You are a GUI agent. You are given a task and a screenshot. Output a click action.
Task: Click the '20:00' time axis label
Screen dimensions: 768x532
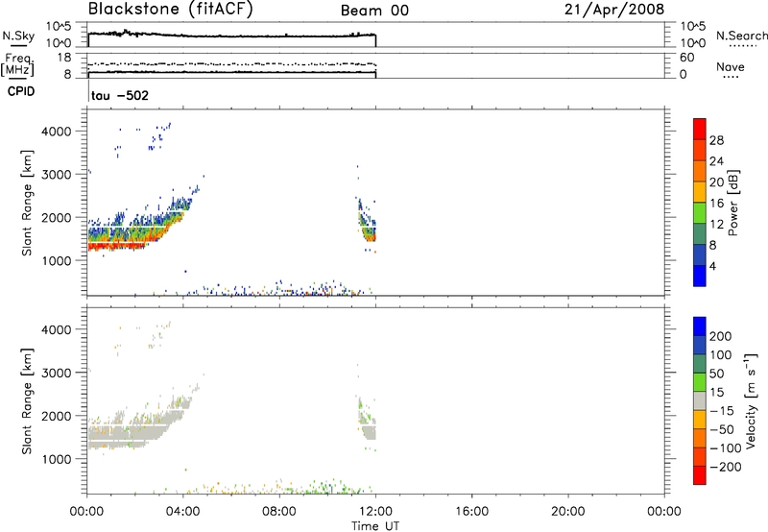click(568, 512)
